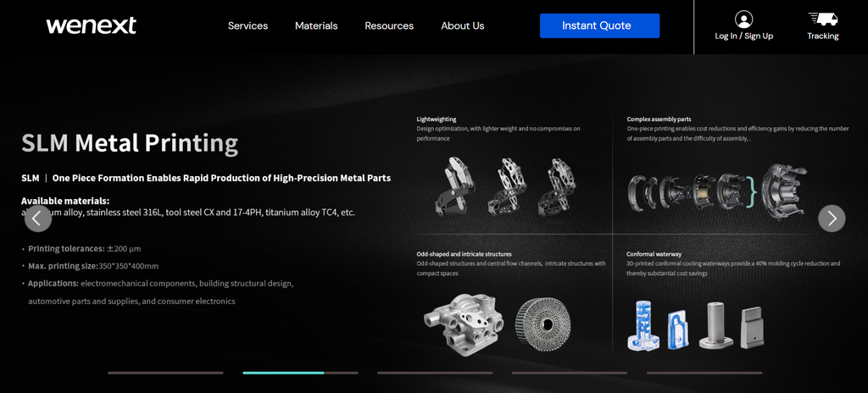Screen dimensions: 868x393
Task: Open the About Us menu
Action: 463,25
